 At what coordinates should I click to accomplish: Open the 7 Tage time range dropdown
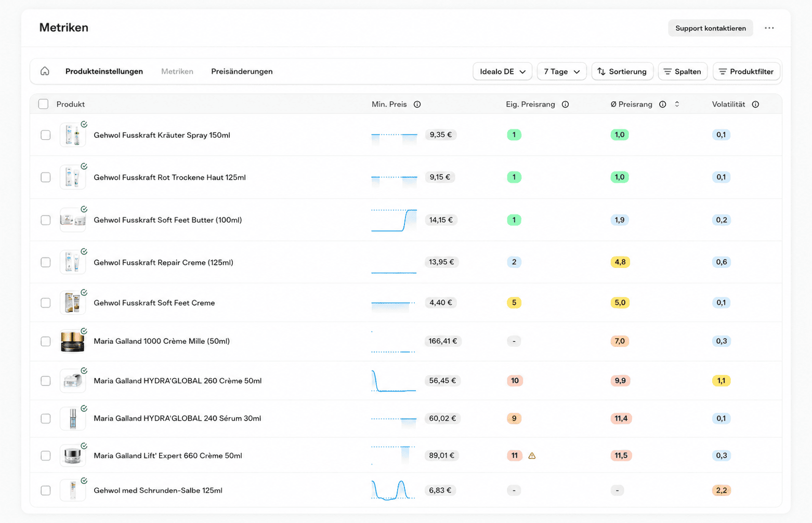(561, 72)
